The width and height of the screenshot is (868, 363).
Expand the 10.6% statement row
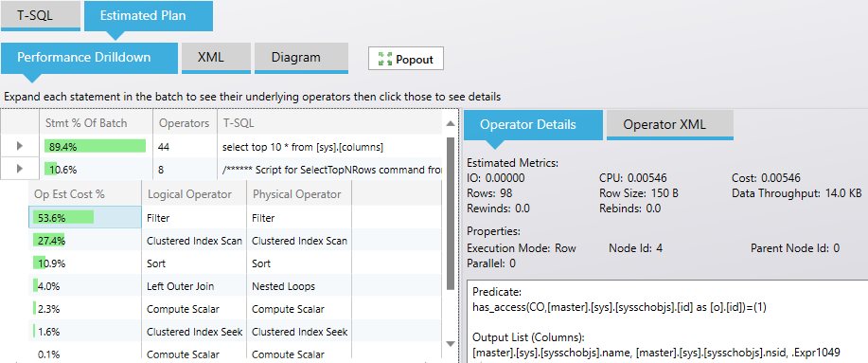[20, 169]
